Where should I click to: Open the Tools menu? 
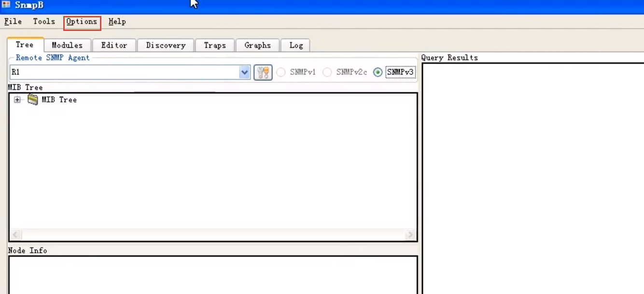click(x=44, y=21)
